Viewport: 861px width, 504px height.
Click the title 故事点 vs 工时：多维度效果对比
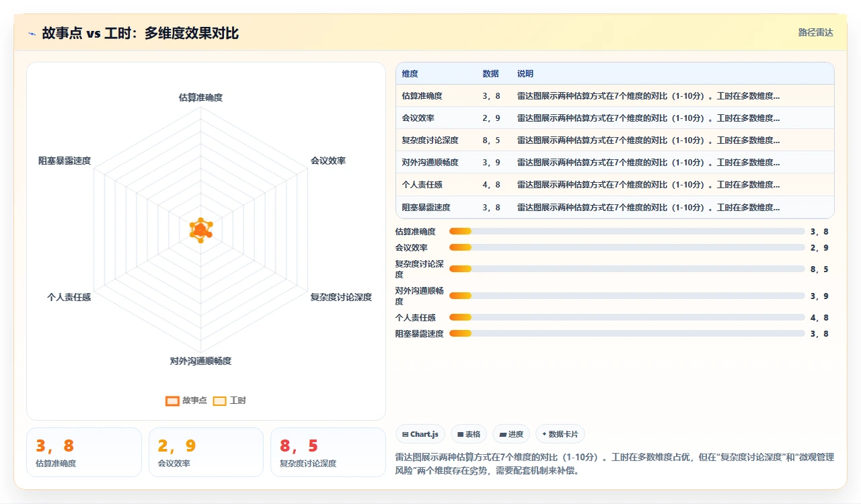coord(141,34)
